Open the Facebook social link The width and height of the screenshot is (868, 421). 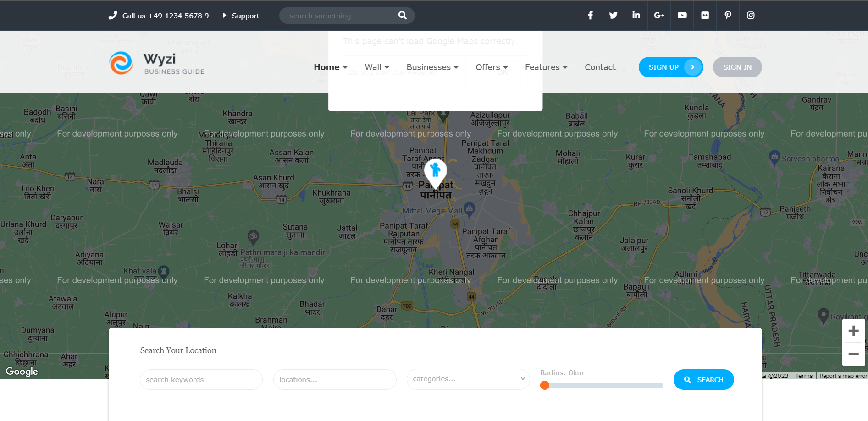tap(590, 16)
